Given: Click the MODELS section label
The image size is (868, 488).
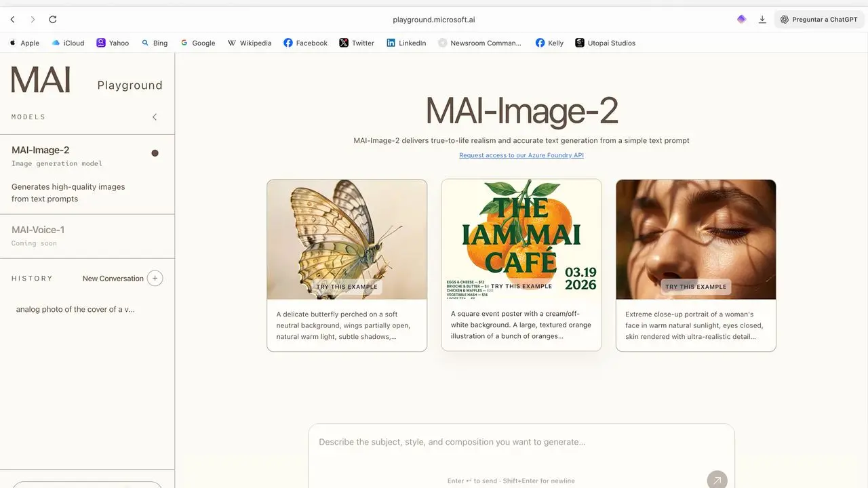Looking at the screenshot, I should pos(28,117).
